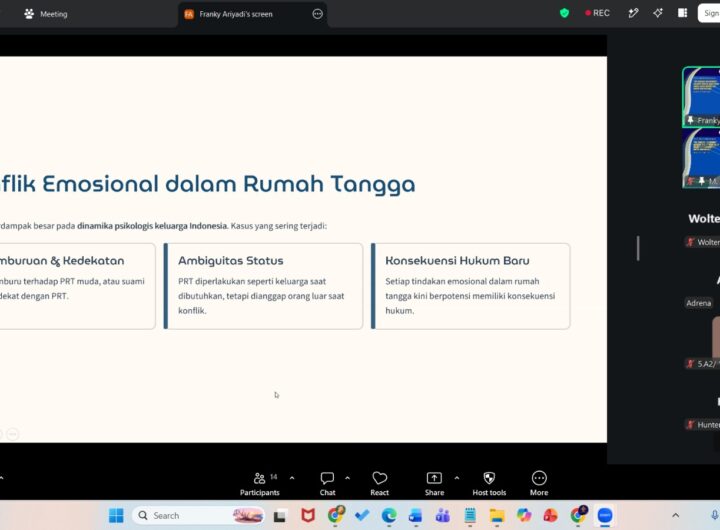Open Microsoft Teams from the taskbar

(x=443, y=515)
